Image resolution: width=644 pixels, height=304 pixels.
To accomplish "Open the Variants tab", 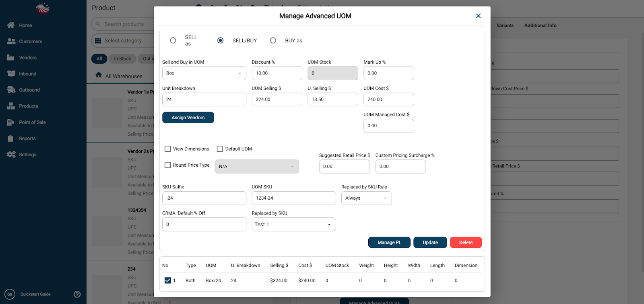I will coord(505,25).
